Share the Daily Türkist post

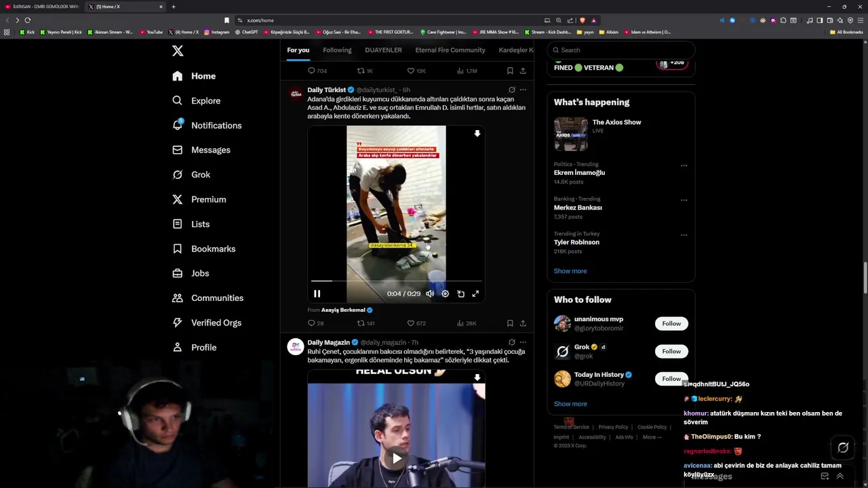[x=523, y=323]
